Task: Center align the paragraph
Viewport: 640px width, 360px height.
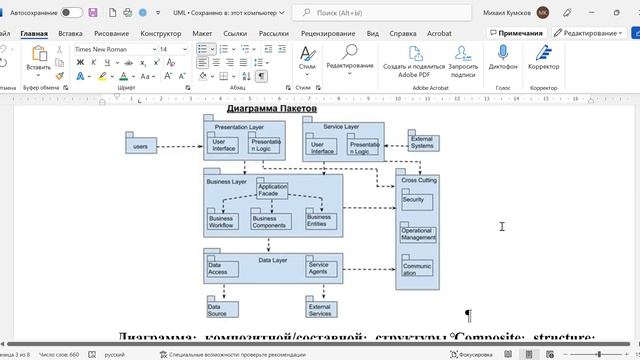Action: tap(216, 63)
